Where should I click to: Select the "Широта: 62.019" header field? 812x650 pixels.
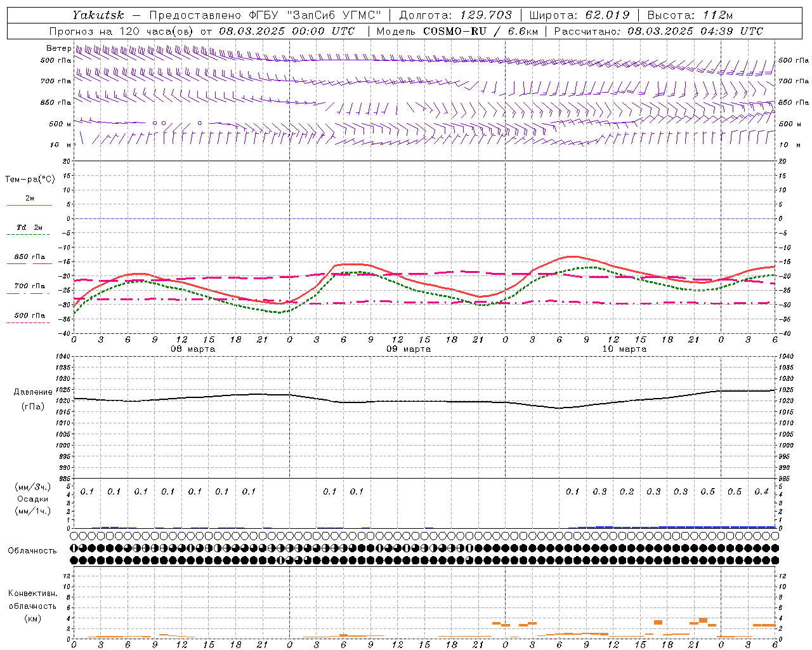pyautogui.click(x=580, y=15)
